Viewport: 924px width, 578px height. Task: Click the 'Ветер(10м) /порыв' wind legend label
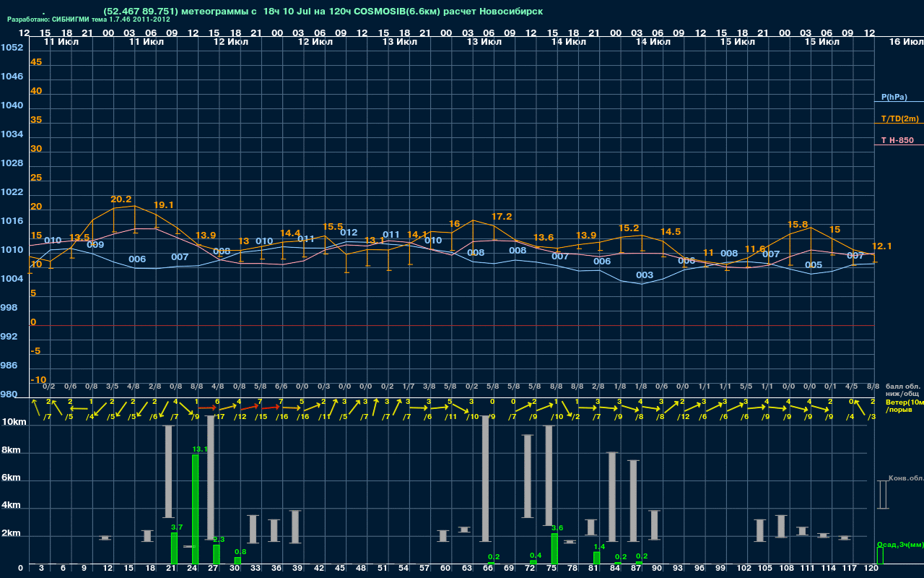pyautogui.click(x=904, y=405)
